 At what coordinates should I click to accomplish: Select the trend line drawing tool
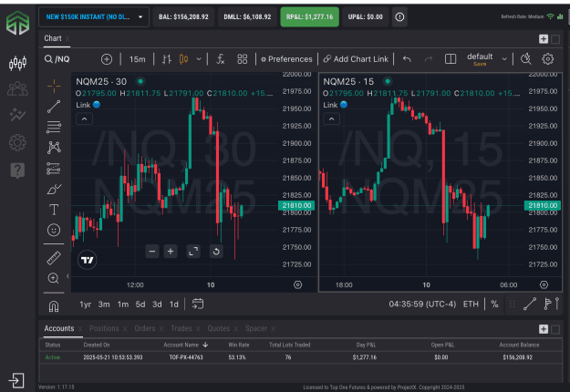54,107
